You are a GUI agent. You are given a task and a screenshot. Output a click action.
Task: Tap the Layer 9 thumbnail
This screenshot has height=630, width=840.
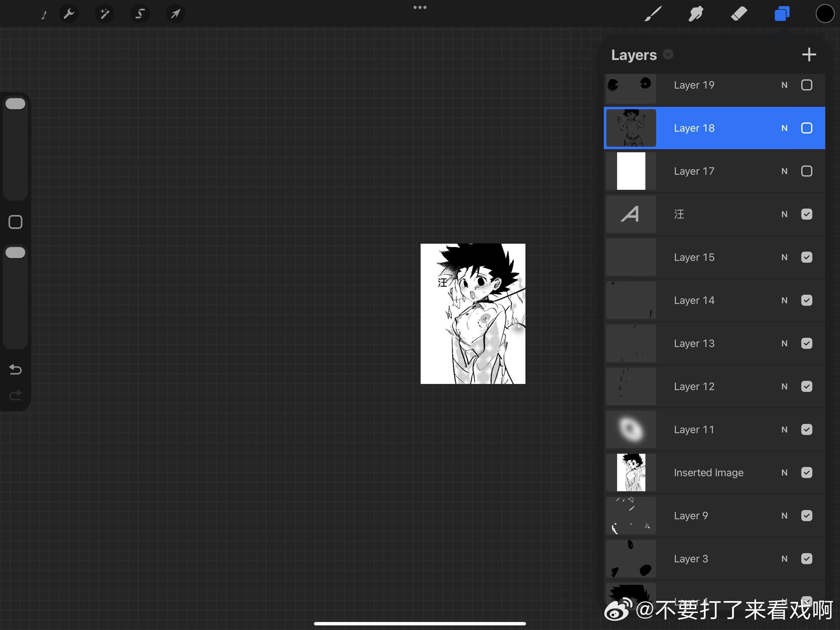pyautogui.click(x=631, y=516)
